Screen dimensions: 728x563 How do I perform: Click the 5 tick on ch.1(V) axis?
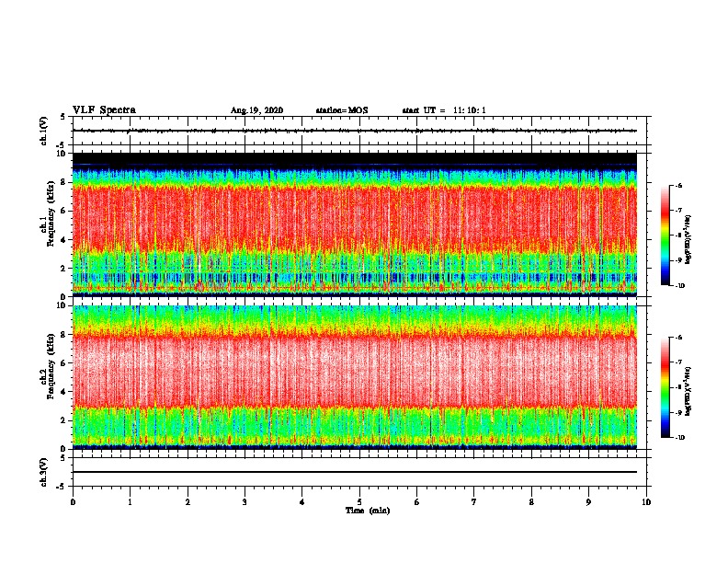63,117
